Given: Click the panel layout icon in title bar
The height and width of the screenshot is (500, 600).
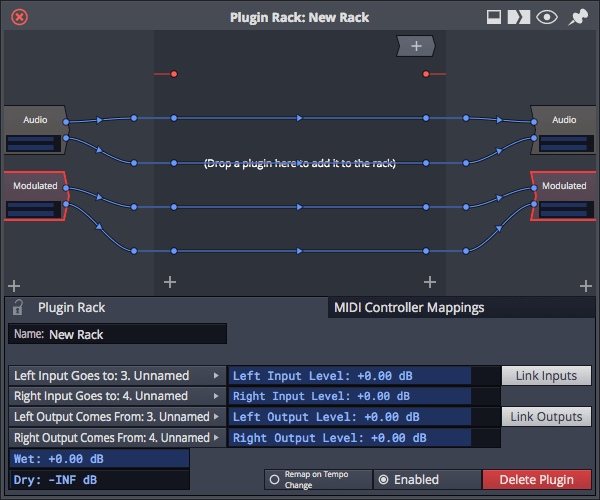Looking at the screenshot, I should coord(493,17).
